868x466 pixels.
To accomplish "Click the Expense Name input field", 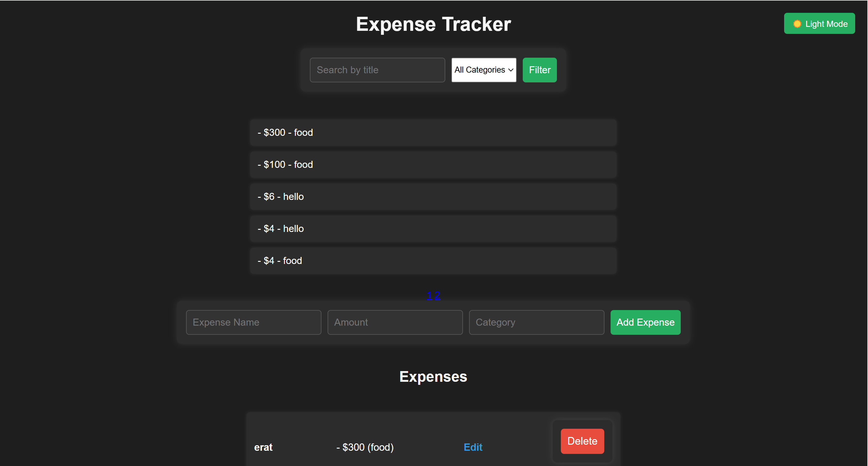I will tap(253, 322).
